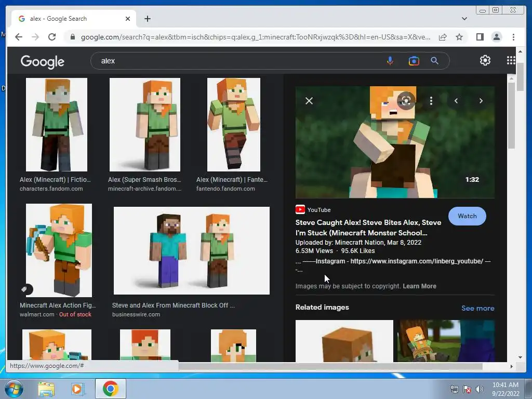This screenshot has width=532, height=399.
Task: Open a new browser tab
Action: click(147, 19)
